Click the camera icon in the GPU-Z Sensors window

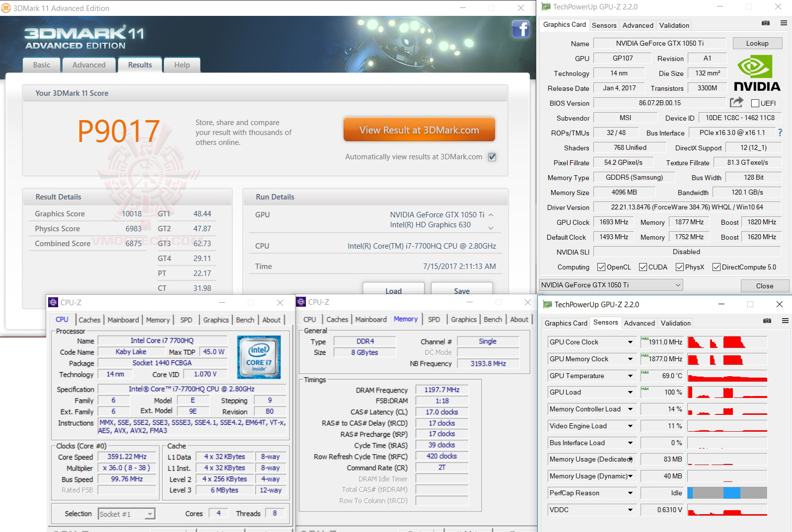(767, 321)
